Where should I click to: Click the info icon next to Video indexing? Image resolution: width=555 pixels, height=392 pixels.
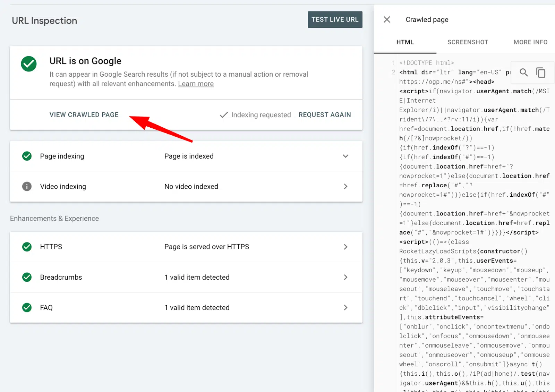click(x=27, y=186)
